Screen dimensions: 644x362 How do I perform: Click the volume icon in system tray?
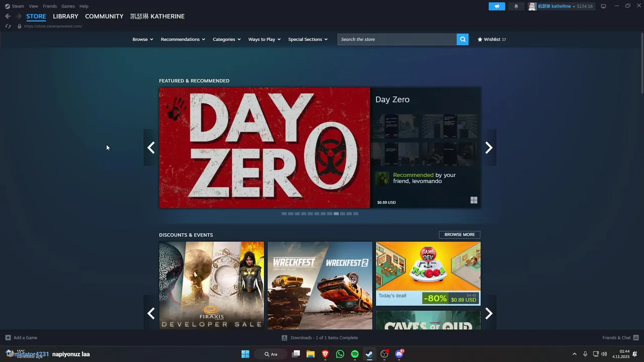604,354
